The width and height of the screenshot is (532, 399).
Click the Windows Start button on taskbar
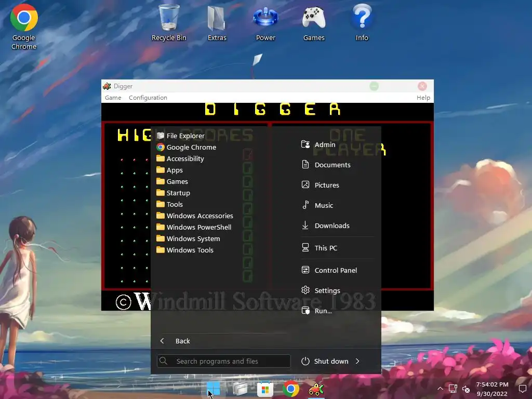pyautogui.click(x=214, y=389)
